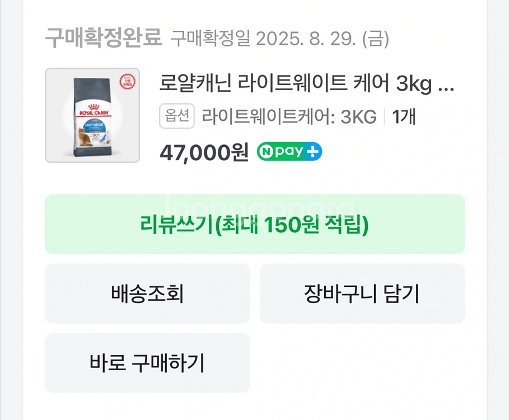Click the truncated title ellipsis
Screen dimensions: 510x420
(x=445, y=85)
